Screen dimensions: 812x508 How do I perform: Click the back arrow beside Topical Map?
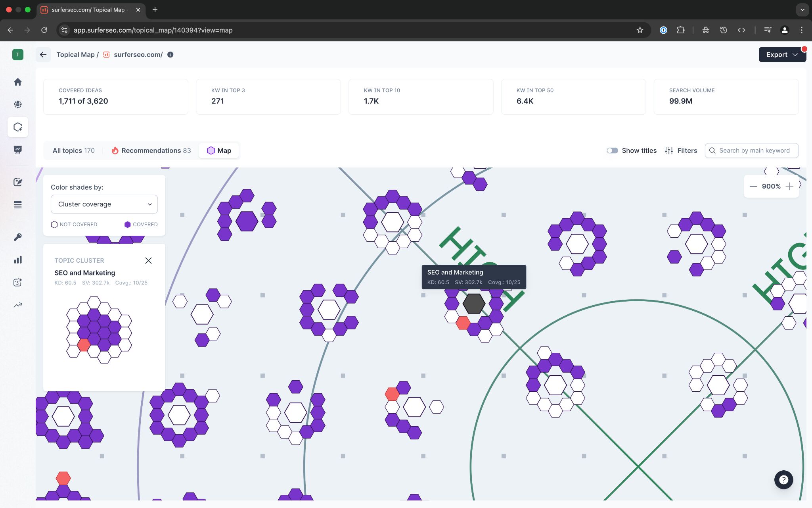[43, 55]
